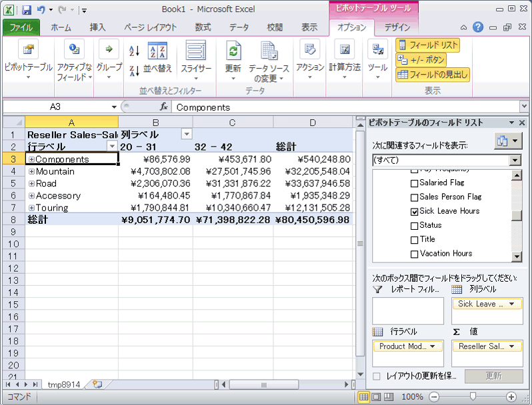Viewport: 532px width, 405px height.
Task: Click zoom in plus icon
Action: (x=511, y=396)
